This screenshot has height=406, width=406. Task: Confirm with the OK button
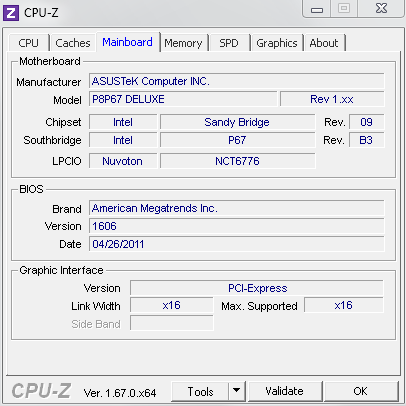[361, 391]
